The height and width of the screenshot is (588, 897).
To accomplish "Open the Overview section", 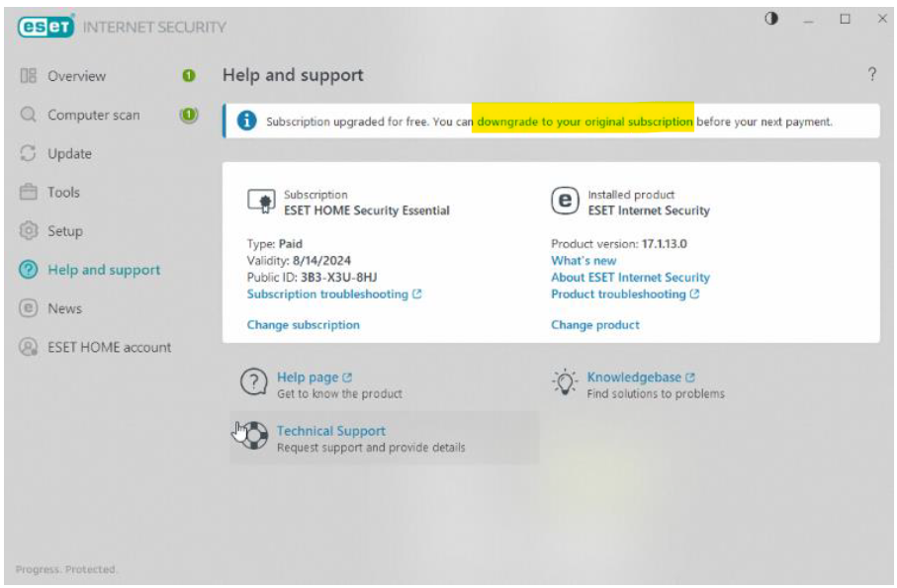I will [76, 76].
